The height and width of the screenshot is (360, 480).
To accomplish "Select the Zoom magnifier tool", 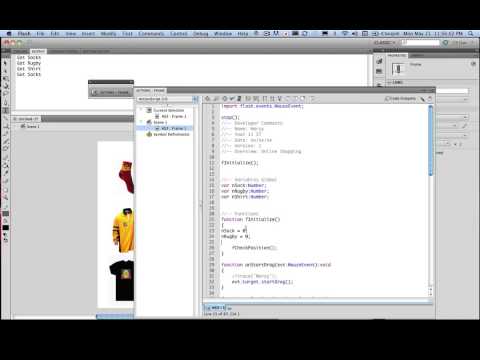I will tap(5, 198).
